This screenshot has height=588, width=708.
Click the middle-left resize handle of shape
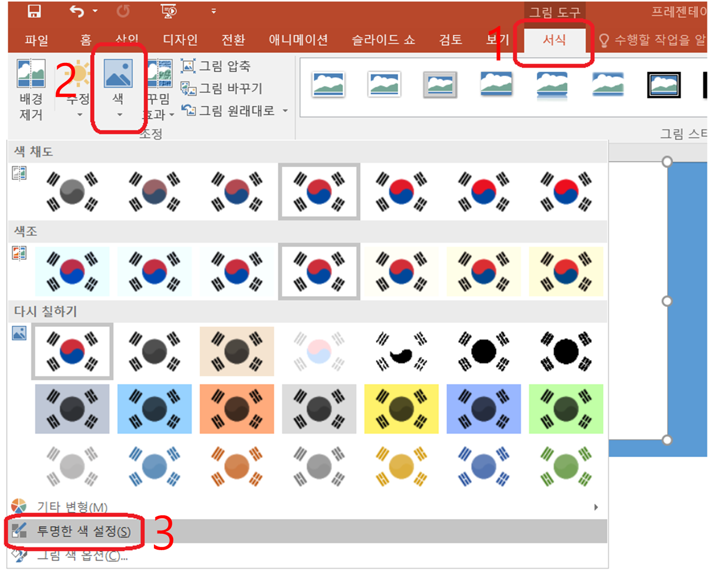click(x=667, y=301)
